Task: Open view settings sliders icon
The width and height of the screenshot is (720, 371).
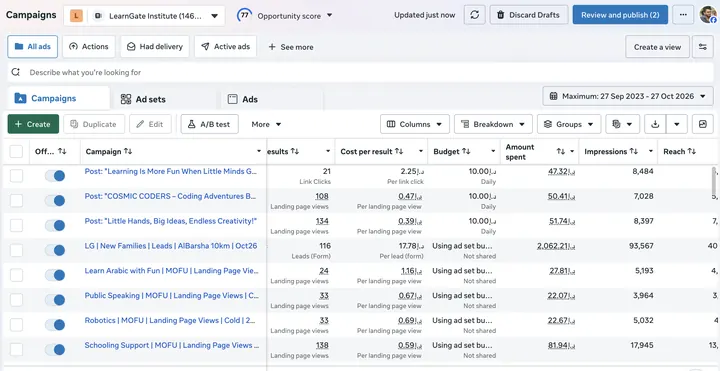Action: point(703,47)
